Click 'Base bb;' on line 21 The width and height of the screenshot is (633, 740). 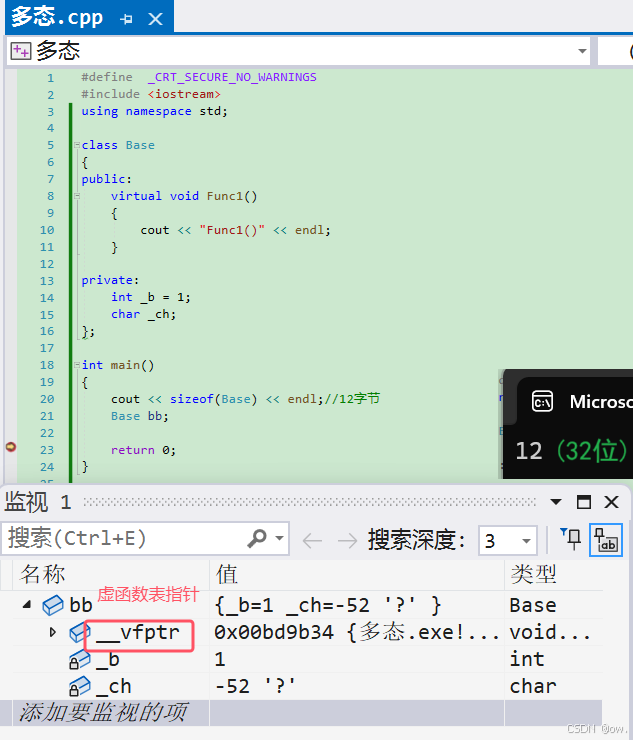pyautogui.click(x=140, y=416)
